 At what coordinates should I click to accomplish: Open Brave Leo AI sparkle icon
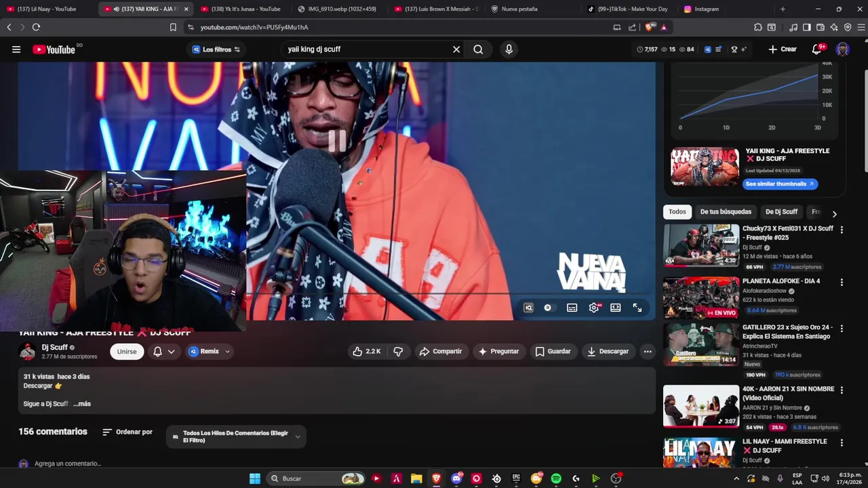(834, 27)
